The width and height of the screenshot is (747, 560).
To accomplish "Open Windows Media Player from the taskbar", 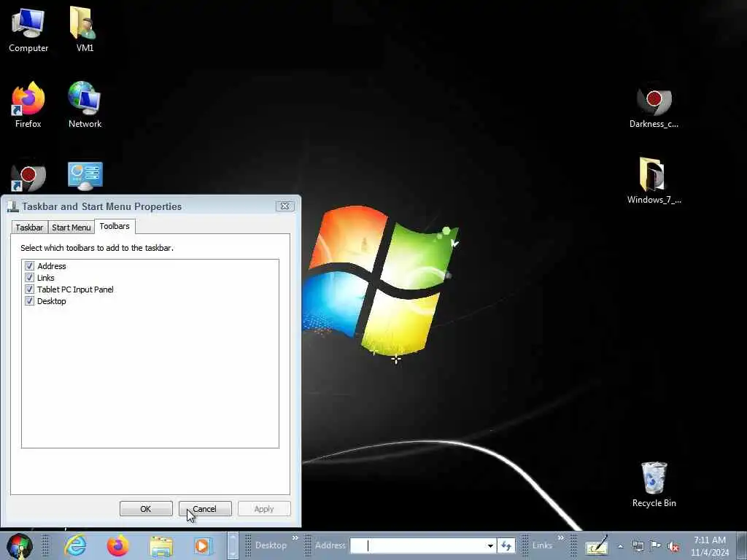I will 203,545.
